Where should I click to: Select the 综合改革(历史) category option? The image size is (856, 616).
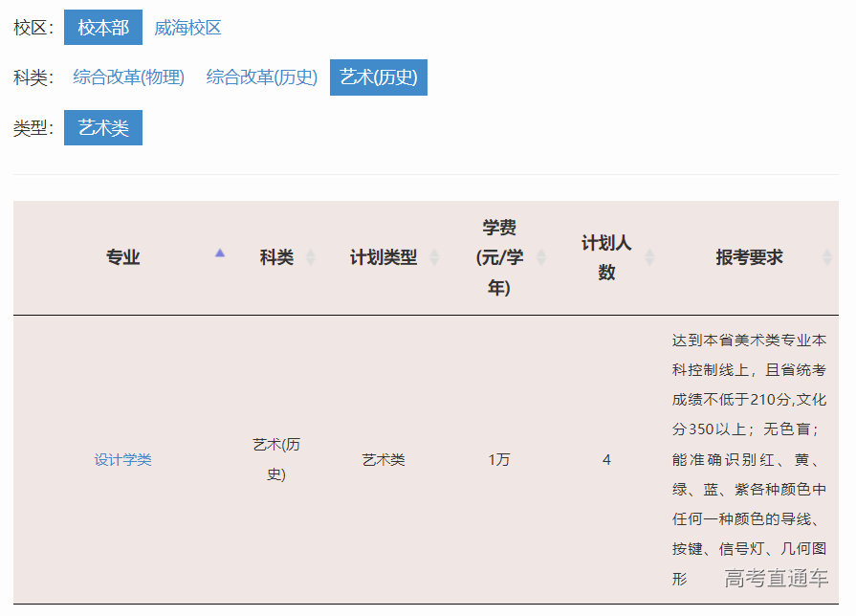click(261, 77)
